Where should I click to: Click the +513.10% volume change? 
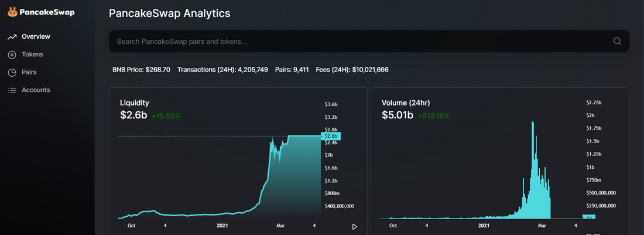[434, 116]
